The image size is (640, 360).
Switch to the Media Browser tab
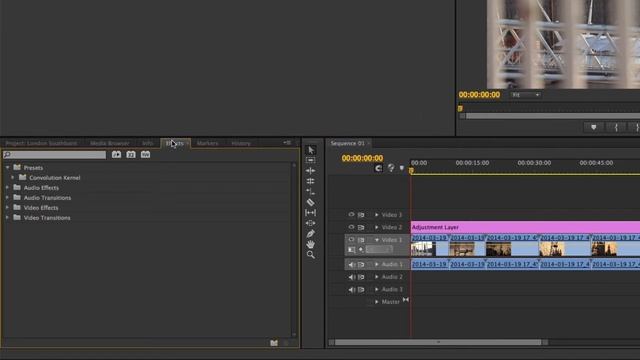pos(109,143)
